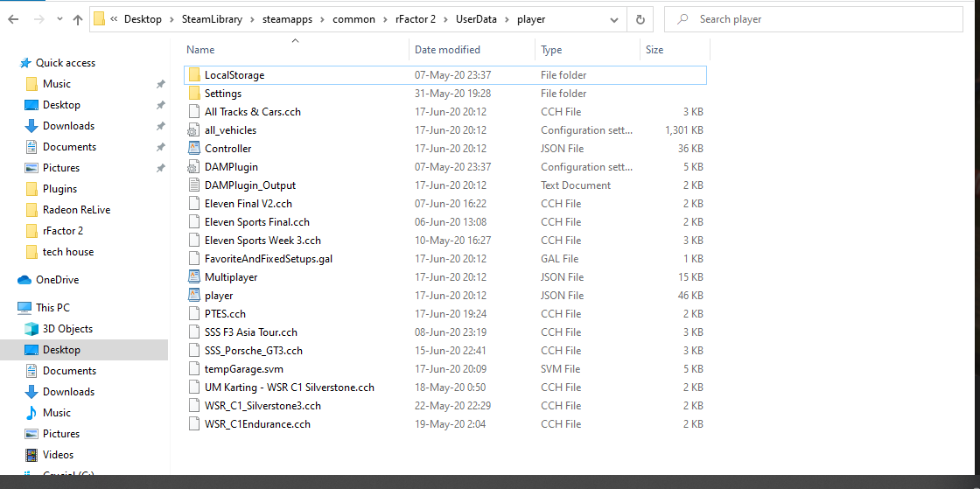This screenshot has width=980, height=489.
Task: Click the Multiplayer JSON file icon
Action: click(x=193, y=276)
